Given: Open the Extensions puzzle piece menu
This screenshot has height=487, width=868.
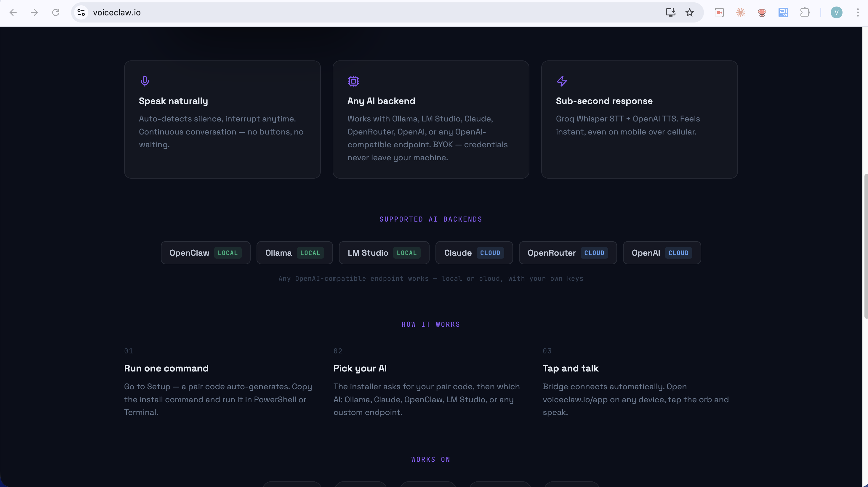Looking at the screenshot, I should [x=805, y=12].
